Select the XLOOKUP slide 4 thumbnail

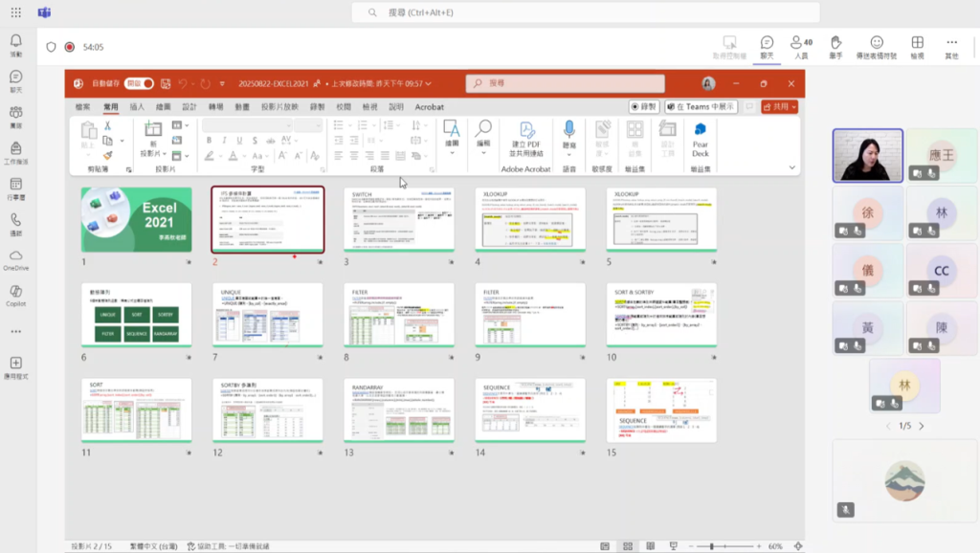(x=529, y=220)
